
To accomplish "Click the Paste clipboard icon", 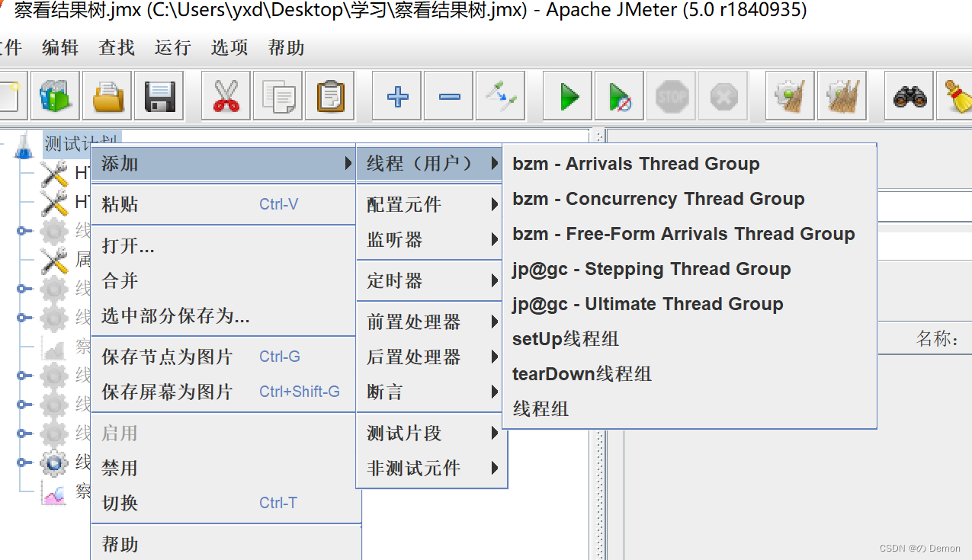I will click(329, 96).
